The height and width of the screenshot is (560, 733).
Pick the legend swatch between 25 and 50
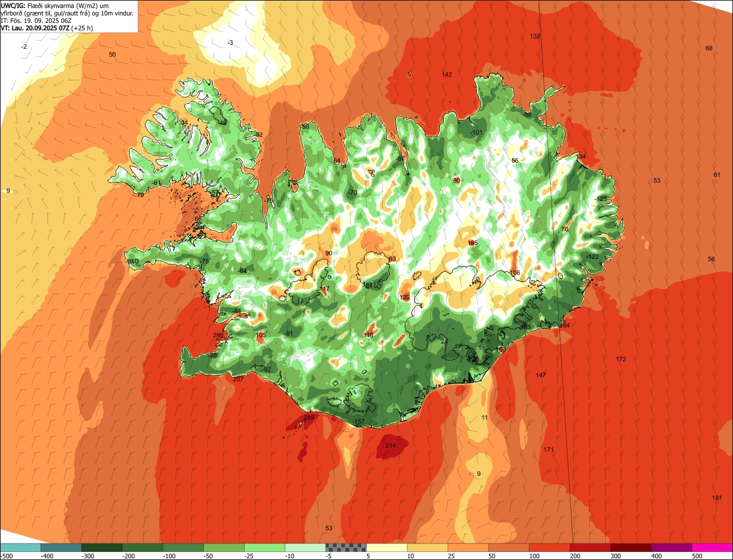468,547
